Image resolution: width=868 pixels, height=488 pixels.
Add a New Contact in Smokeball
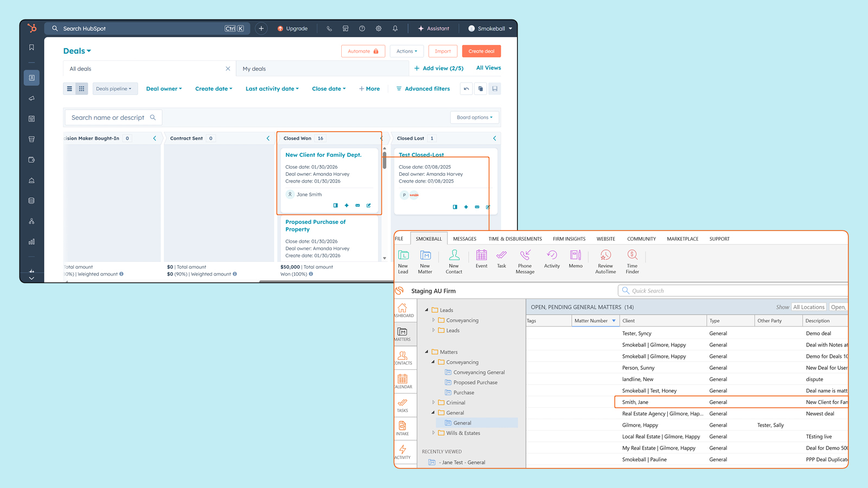tap(454, 261)
